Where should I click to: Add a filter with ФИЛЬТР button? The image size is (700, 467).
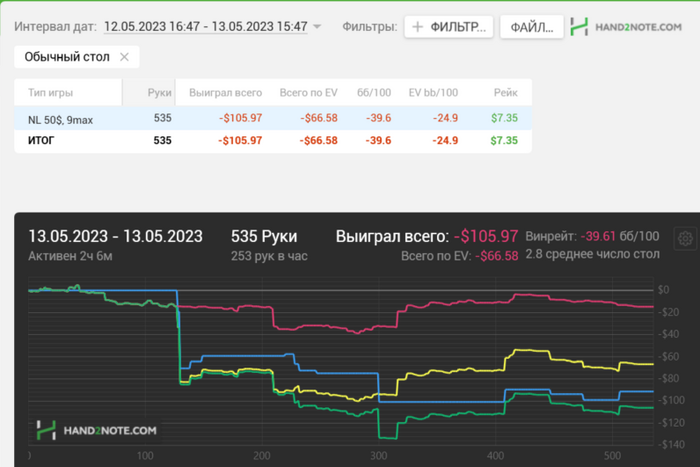(x=449, y=27)
